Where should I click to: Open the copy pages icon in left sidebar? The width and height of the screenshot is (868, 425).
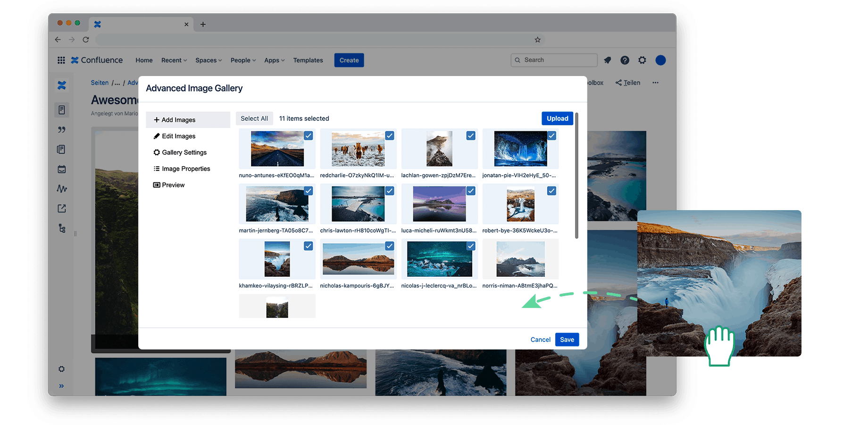[61, 149]
